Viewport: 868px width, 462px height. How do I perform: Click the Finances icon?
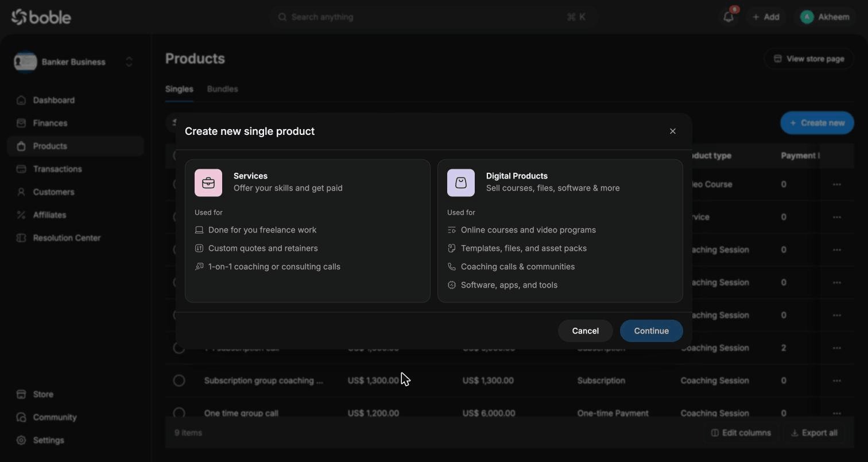click(21, 123)
